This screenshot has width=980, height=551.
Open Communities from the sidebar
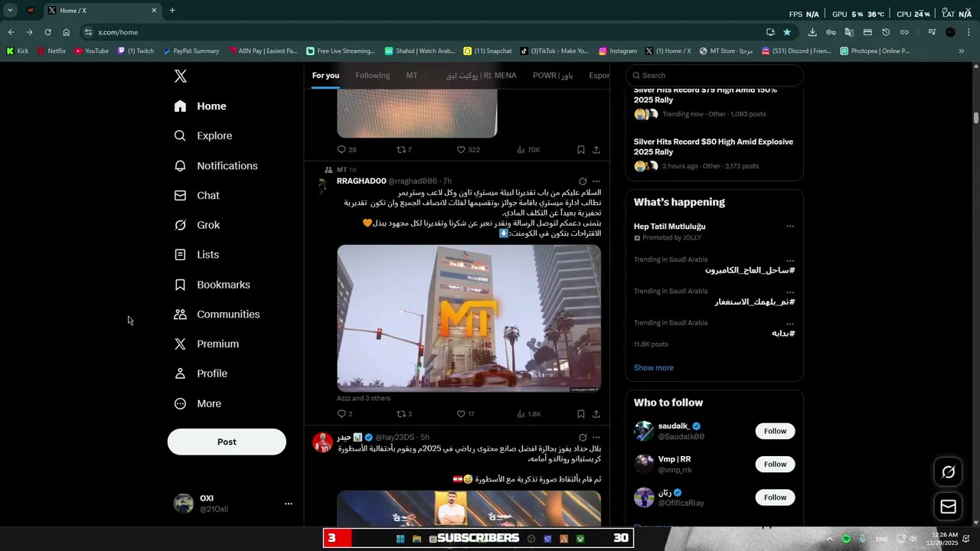coord(217,315)
